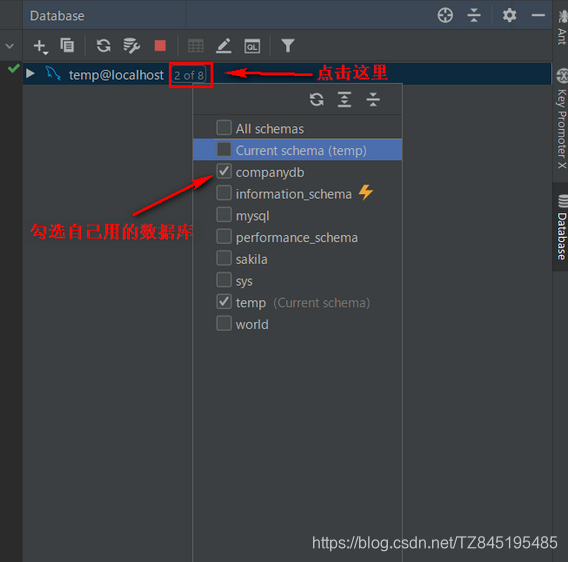Check the All schemas checkbox

[x=224, y=128]
